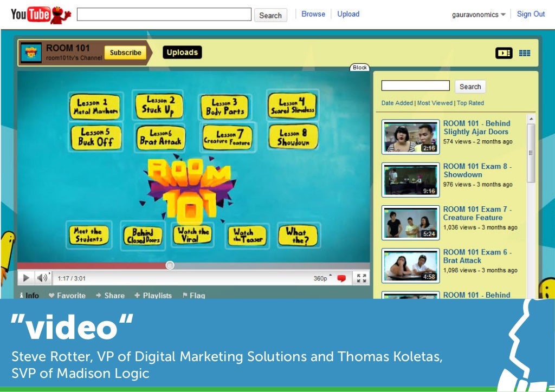Click the scrollbar up arrow
Viewport: 555px width, 392px height.
click(531, 119)
